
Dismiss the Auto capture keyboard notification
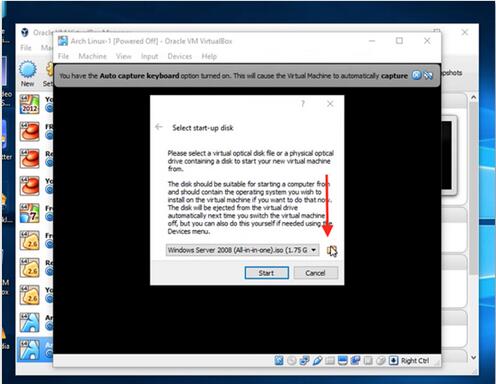(x=416, y=75)
